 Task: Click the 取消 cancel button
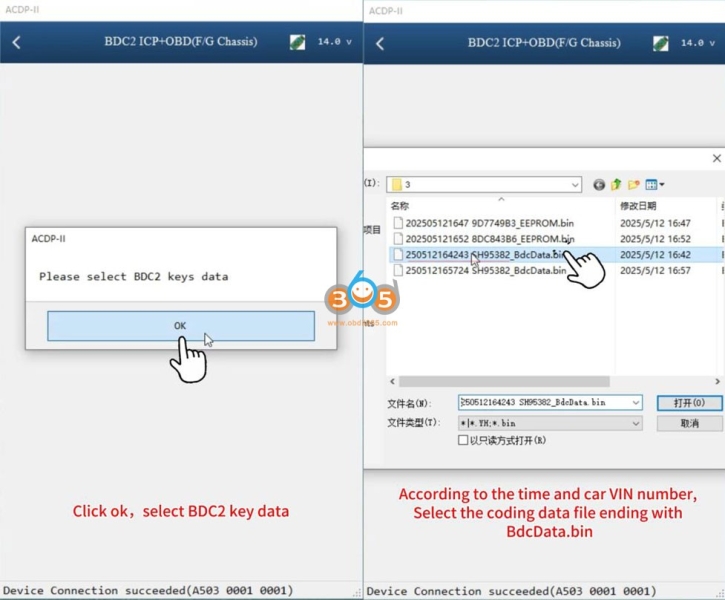pyautogui.click(x=689, y=423)
